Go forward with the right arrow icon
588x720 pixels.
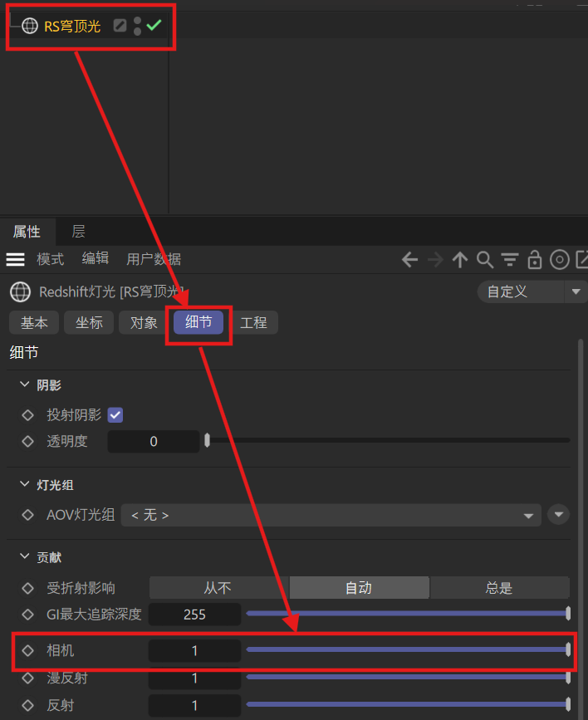coord(435,260)
